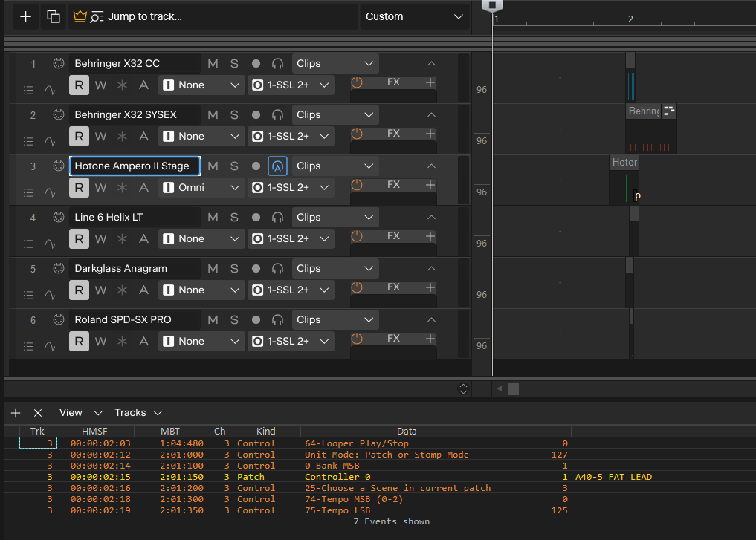Mute the Behringer X32 CC track
This screenshot has height=540, width=756.
pyautogui.click(x=213, y=64)
